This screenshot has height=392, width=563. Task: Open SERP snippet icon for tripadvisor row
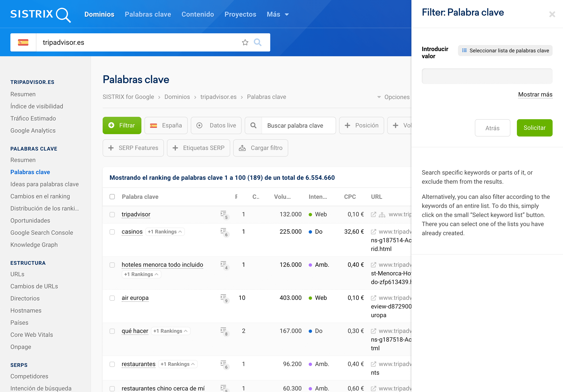click(224, 214)
